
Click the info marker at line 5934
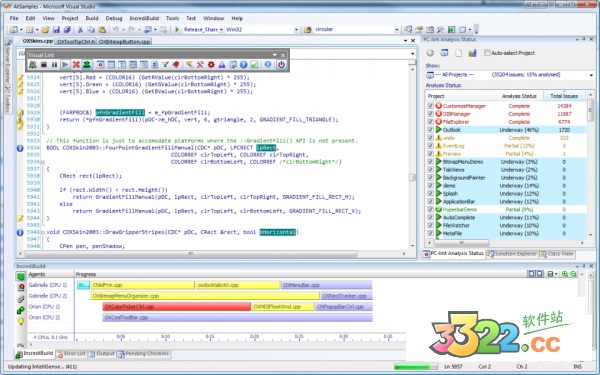(x=20, y=148)
